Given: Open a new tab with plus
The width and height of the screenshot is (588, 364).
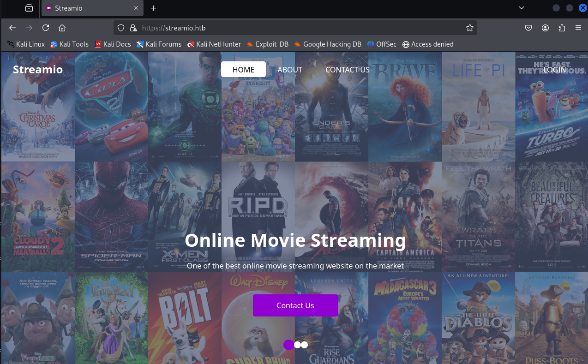Looking at the screenshot, I should click(x=154, y=8).
